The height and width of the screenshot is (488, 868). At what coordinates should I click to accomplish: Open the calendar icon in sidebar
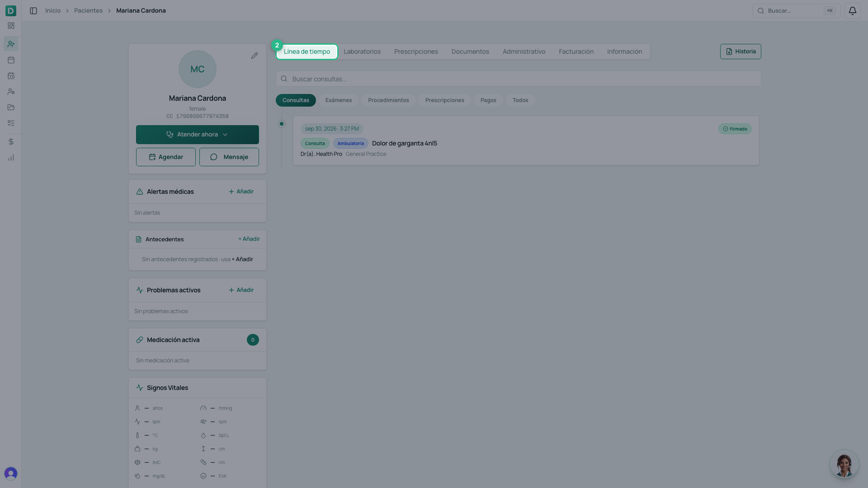pos(11,60)
